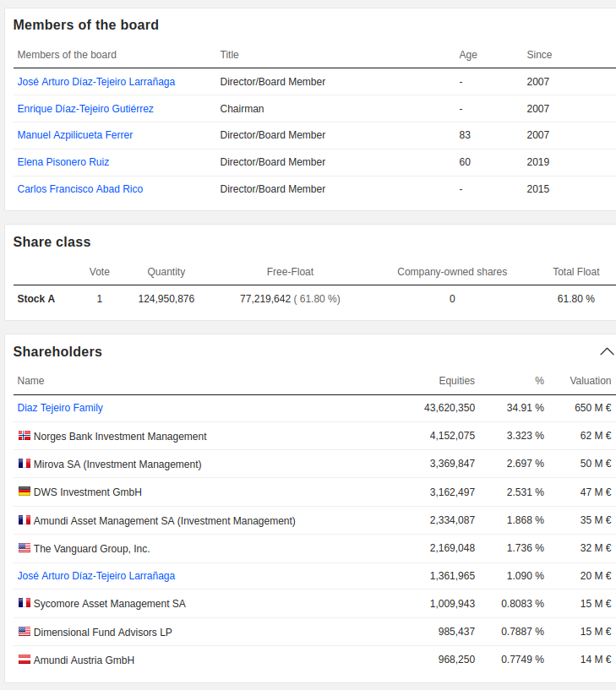Collapse the Shareholders section chevron

[607, 351]
